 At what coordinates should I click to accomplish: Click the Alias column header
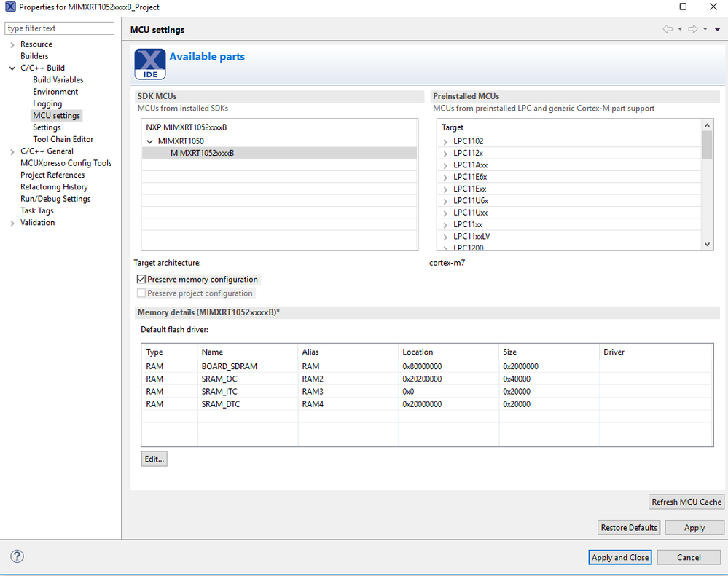pos(348,352)
